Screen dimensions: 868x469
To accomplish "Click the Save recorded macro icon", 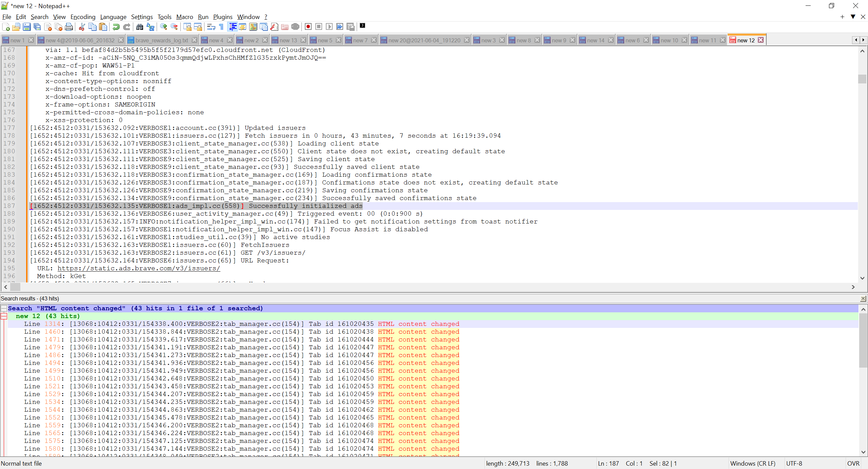I will point(350,26).
